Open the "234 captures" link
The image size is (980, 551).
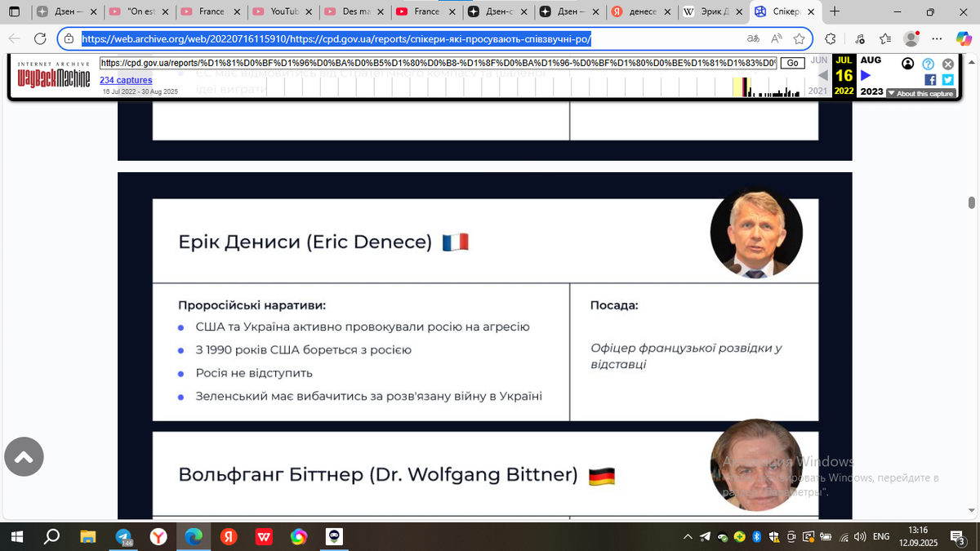(x=126, y=80)
